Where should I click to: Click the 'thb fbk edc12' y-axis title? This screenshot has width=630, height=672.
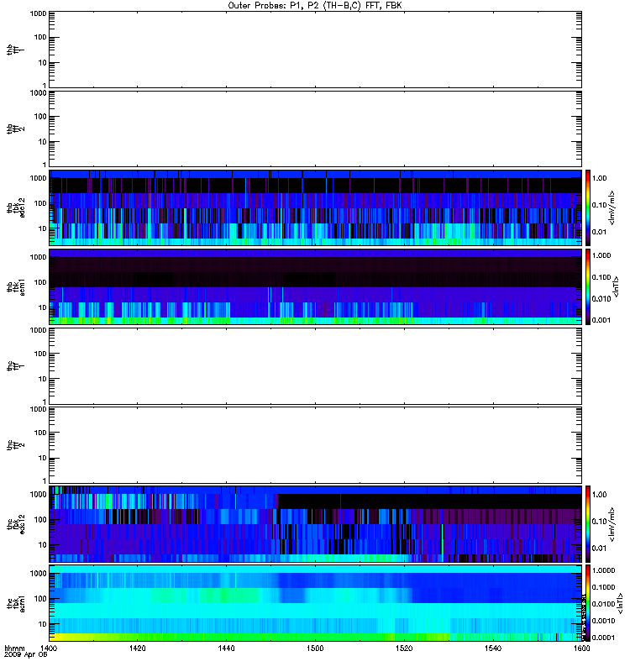[x=16, y=207]
